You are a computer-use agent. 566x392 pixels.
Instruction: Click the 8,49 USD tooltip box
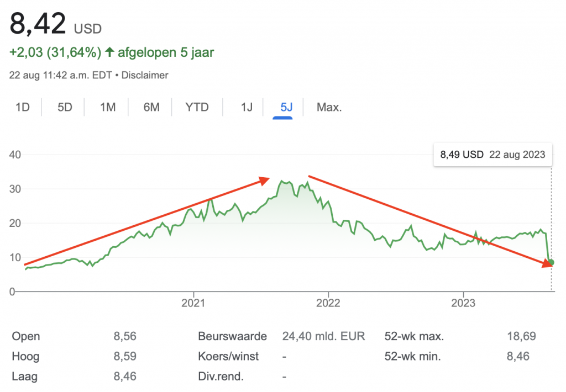[492, 154]
